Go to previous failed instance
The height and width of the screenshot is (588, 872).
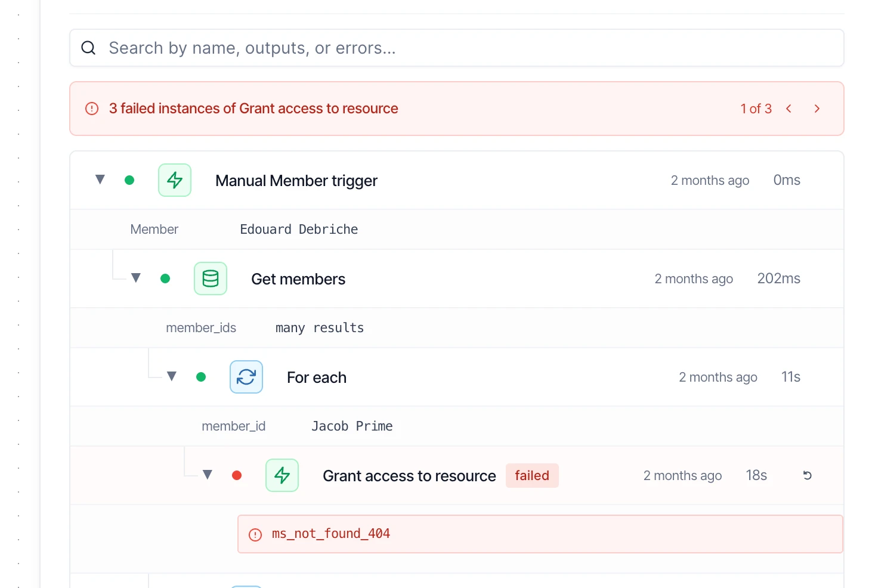(788, 109)
